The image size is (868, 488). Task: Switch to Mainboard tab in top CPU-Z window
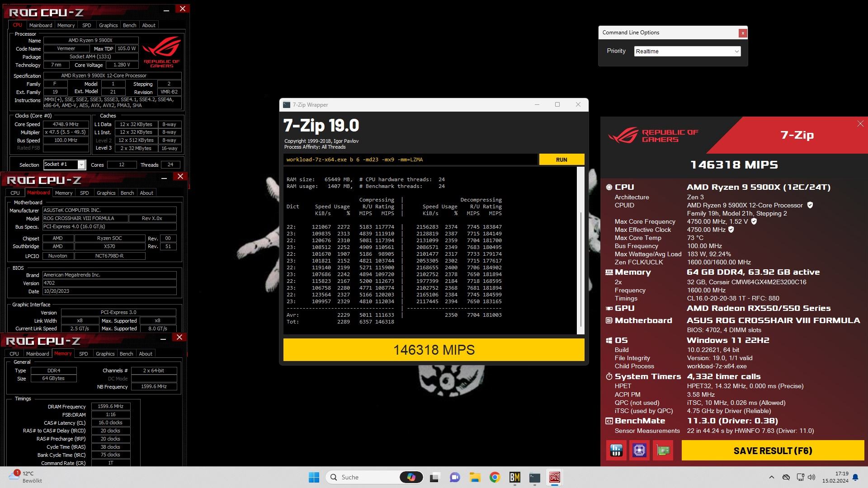click(41, 25)
